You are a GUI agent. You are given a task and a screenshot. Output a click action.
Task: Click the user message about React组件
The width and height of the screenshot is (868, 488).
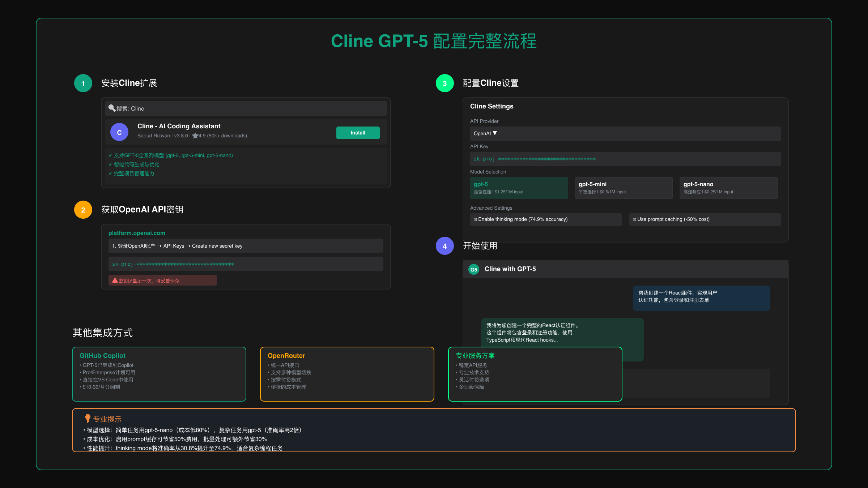pyautogui.click(x=702, y=298)
